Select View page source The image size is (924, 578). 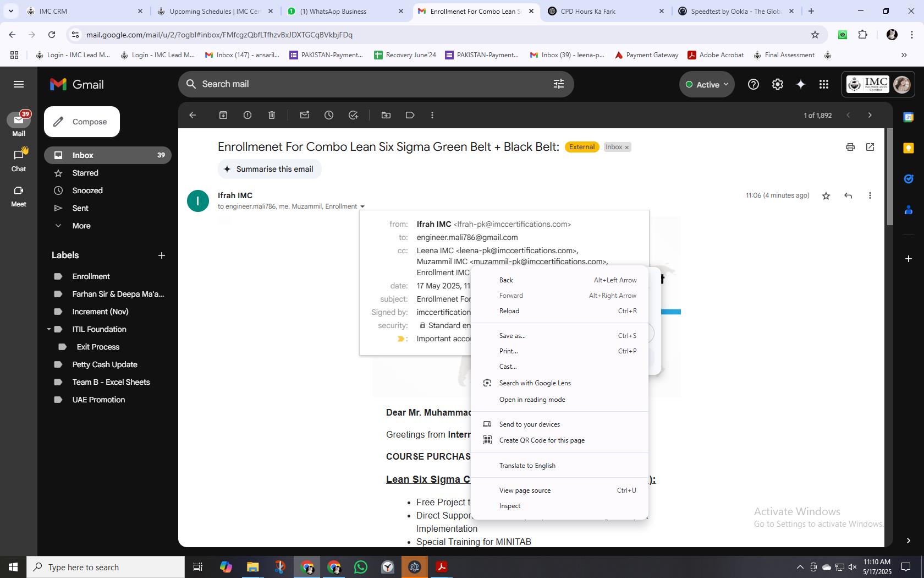coord(560,490)
